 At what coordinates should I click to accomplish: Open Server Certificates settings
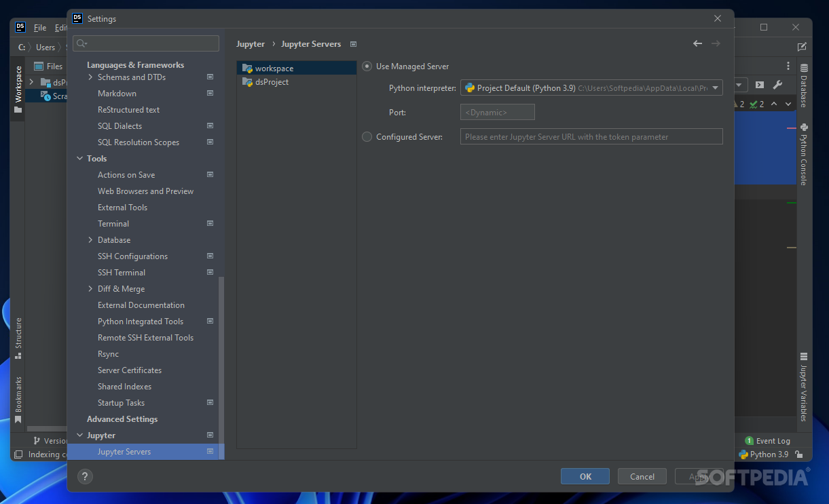point(130,370)
